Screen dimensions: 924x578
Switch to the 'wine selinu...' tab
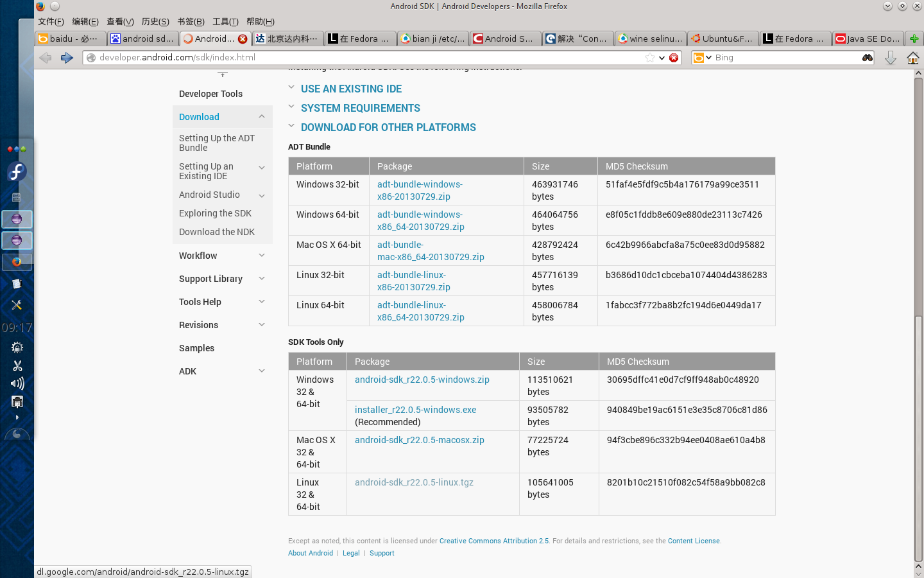click(649, 39)
